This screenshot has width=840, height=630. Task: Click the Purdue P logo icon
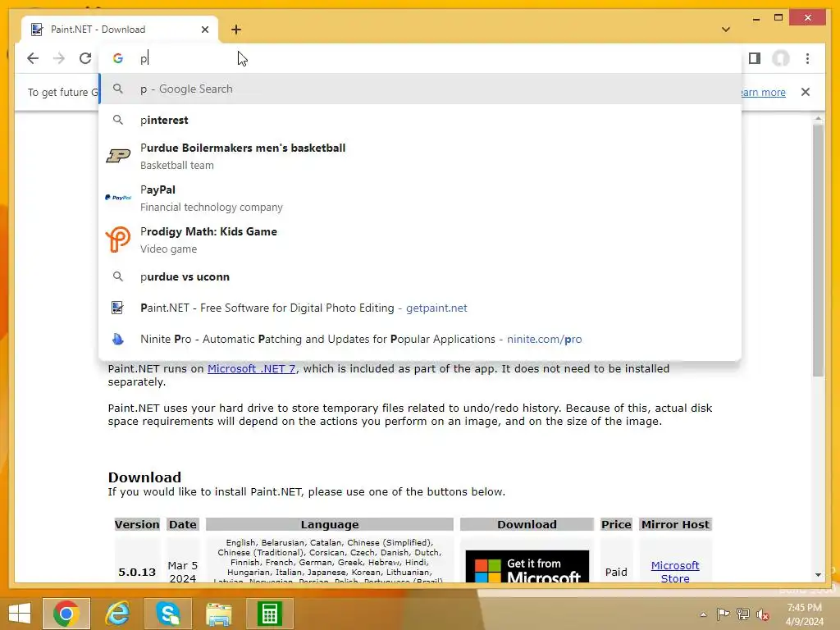click(118, 156)
